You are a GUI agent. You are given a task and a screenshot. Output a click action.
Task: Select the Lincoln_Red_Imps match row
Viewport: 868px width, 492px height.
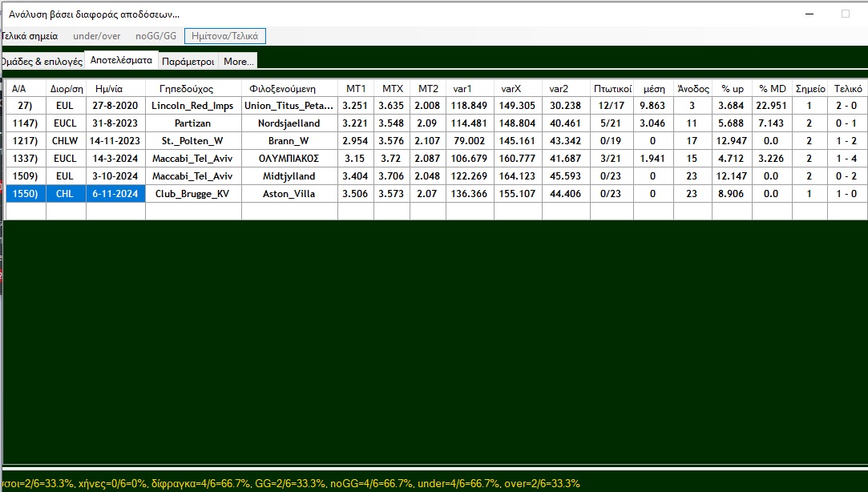(x=193, y=106)
